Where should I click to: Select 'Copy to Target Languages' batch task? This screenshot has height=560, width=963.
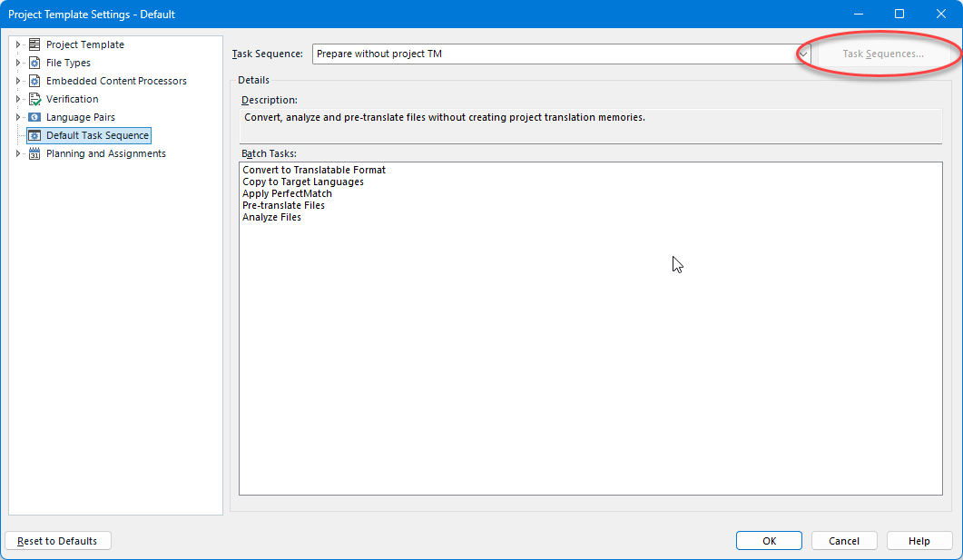pos(303,182)
